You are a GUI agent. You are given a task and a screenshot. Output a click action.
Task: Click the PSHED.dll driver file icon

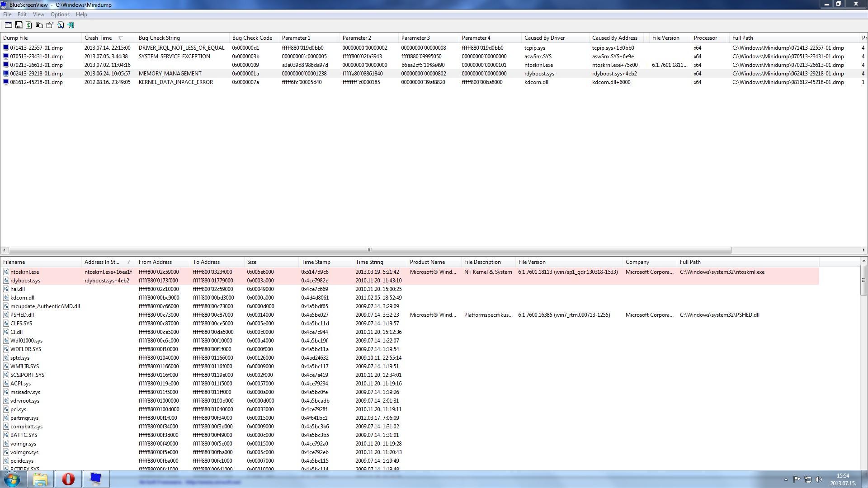(6, 314)
